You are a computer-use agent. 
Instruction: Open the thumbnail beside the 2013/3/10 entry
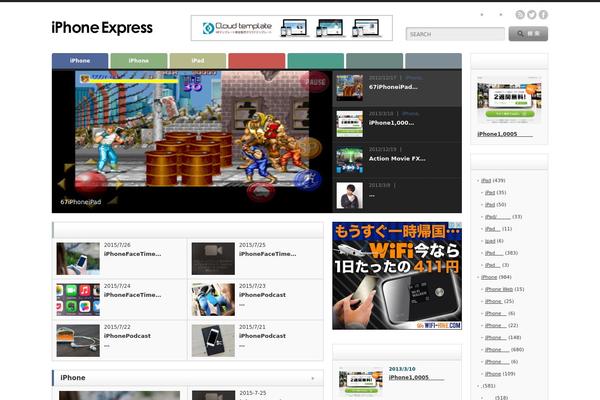[361, 383]
